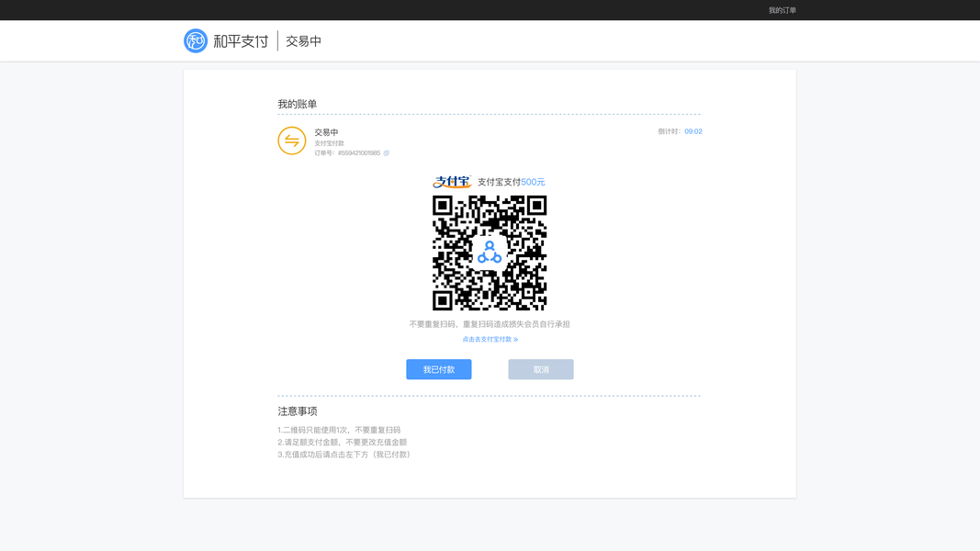Click the orange transaction status icon
Screen dimensions: 980x551
(x=292, y=141)
